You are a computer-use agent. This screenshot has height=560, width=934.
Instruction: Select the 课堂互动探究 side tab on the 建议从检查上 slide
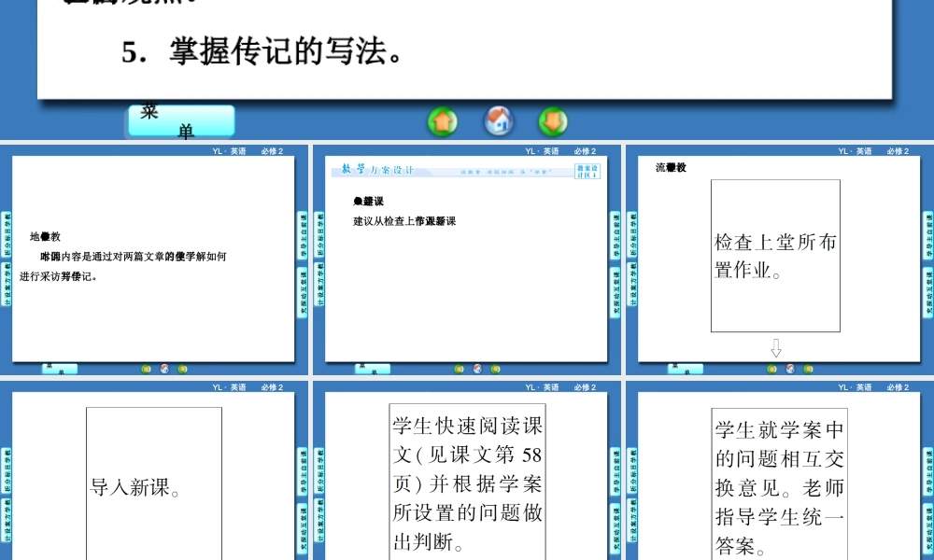616,291
